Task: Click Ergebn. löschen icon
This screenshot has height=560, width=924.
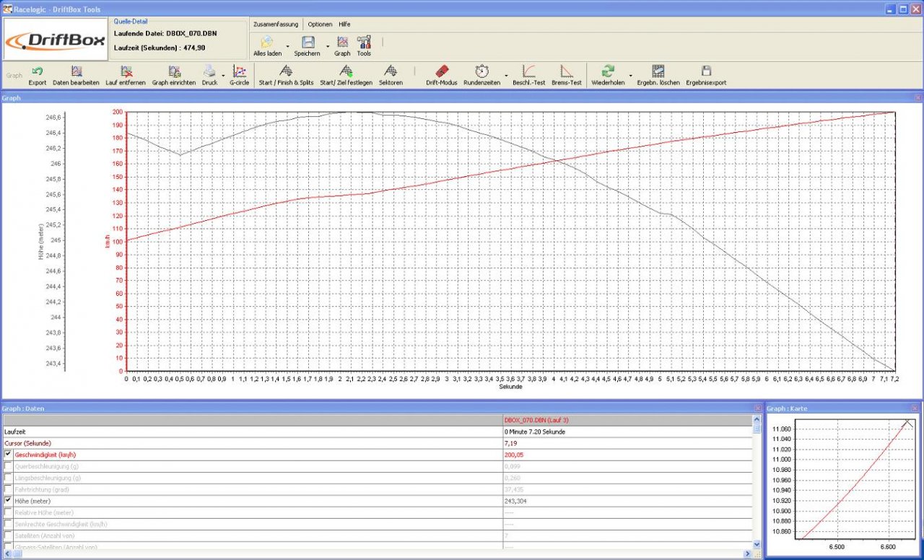Action: [x=658, y=71]
